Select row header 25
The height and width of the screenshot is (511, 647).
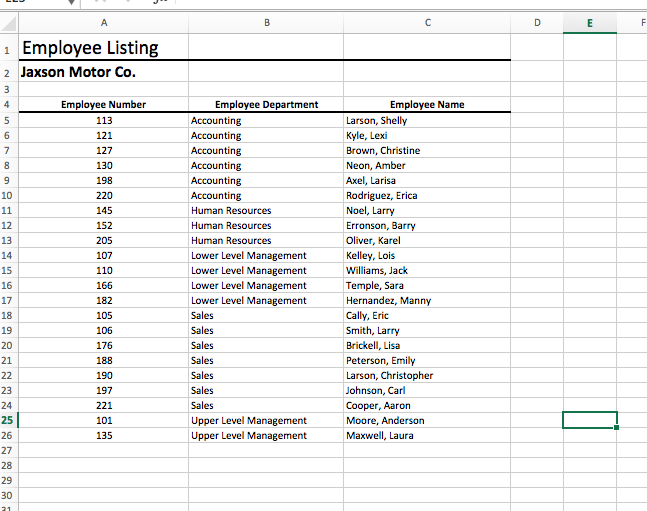(7, 420)
